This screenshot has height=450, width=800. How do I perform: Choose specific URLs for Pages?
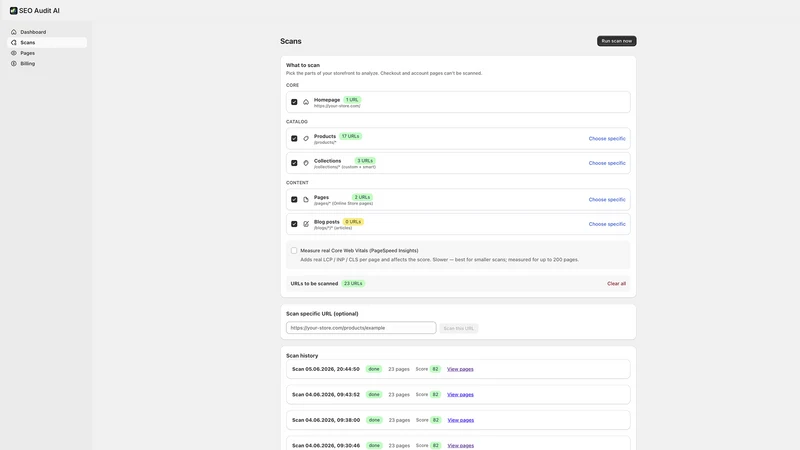click(607, 199)
